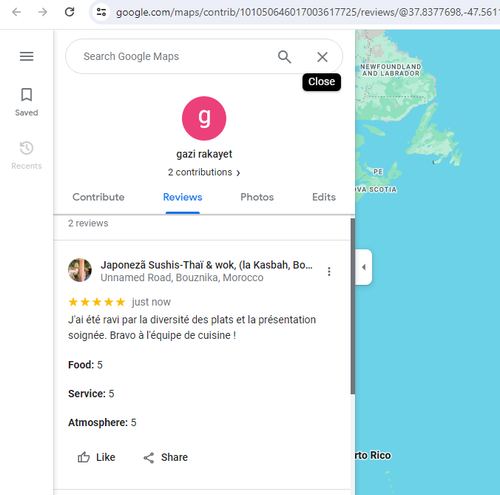Image resolution: width=500 pixels, height=495 pixels.
Task: Click the Nova Scotia map label
Action: [376, 190]
